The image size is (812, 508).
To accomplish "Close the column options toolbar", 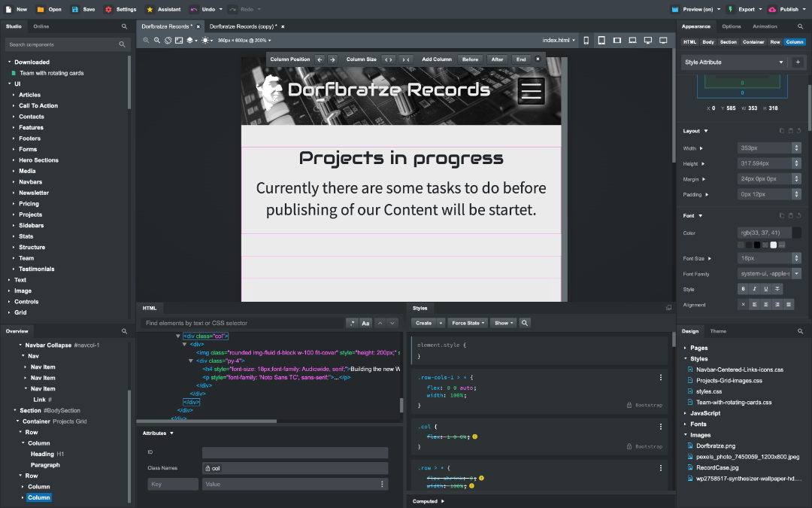I will (538, 59).
